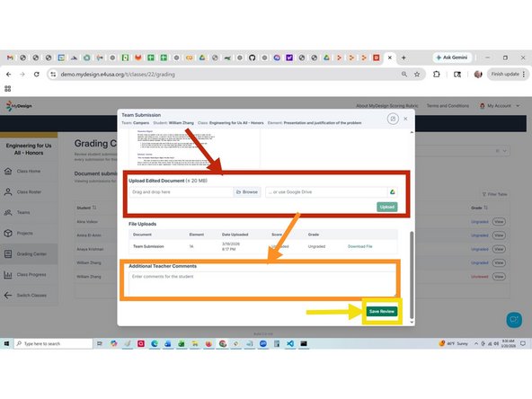The height and width of the screenshot is (399, 532).
Task: Click View for the Anaya Krishnan row
Action: (499, 249)
